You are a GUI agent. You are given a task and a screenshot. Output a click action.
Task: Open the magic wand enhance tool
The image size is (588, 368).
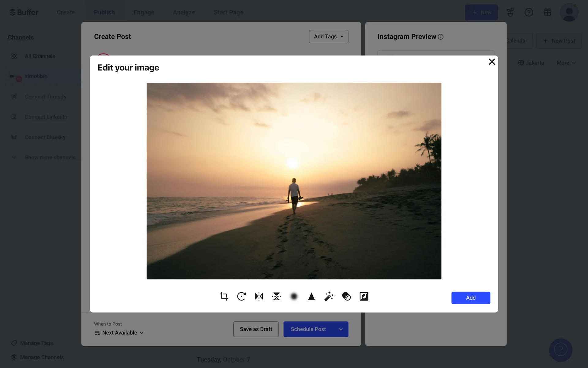[329, 296]
